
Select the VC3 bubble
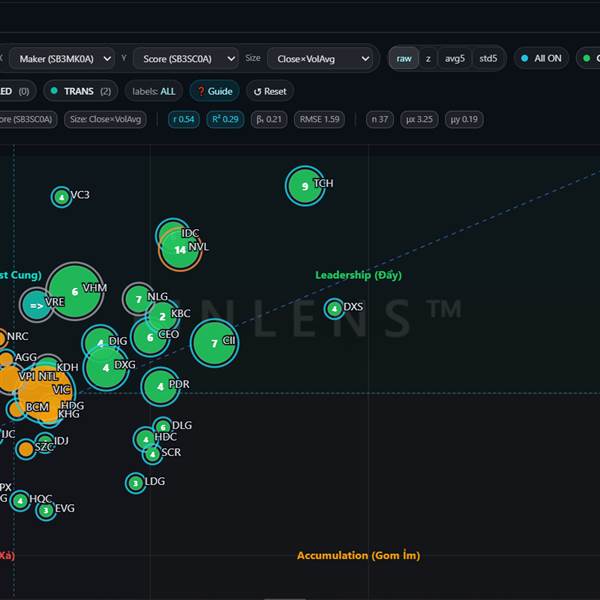click(x=62, y=197)
